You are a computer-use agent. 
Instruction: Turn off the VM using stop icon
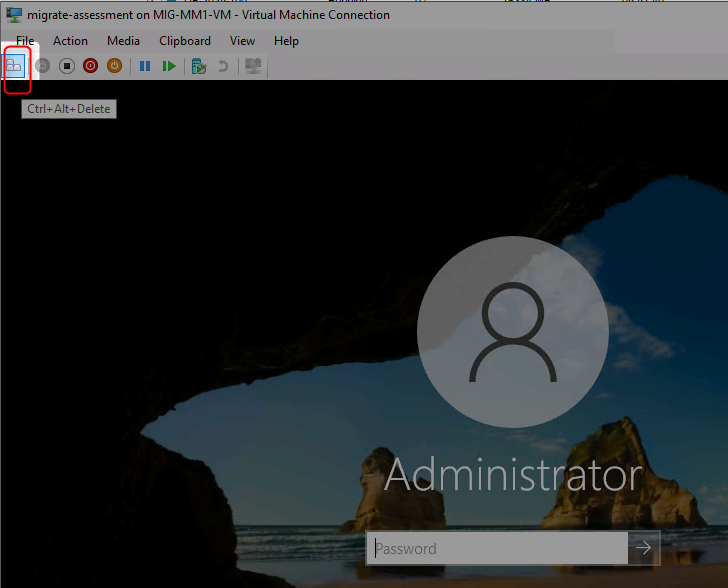[67, 66]
